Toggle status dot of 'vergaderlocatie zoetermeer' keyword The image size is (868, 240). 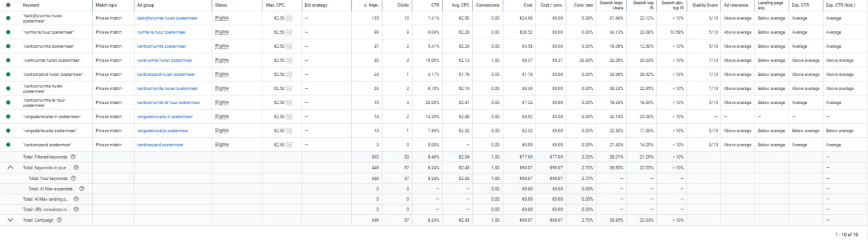tap(8, 131)
